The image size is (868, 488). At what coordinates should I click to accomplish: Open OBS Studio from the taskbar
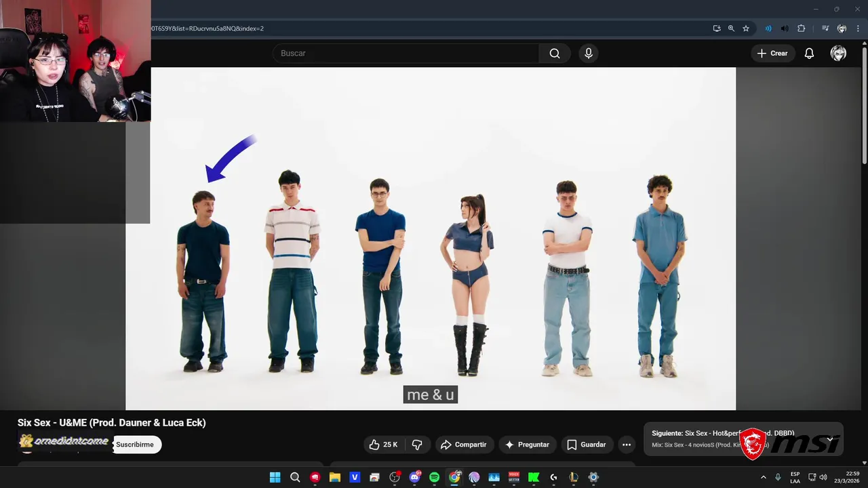(x=395, y=477)
